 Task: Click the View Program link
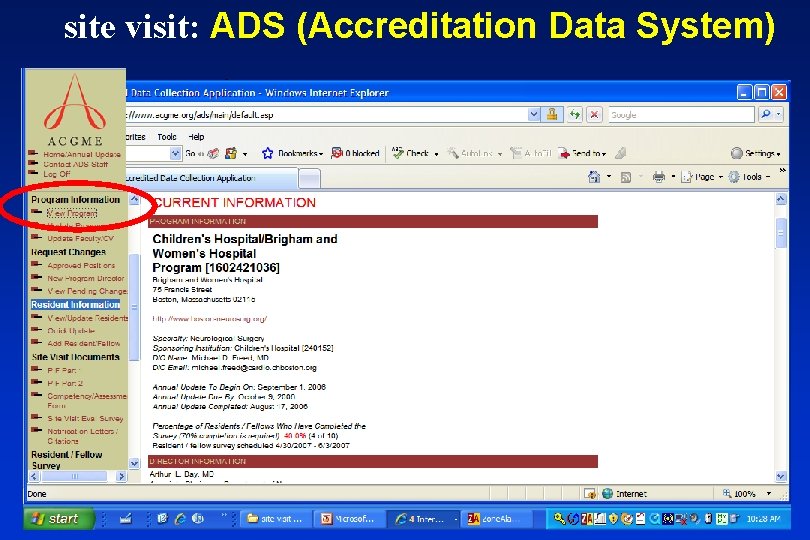(72, 213)
